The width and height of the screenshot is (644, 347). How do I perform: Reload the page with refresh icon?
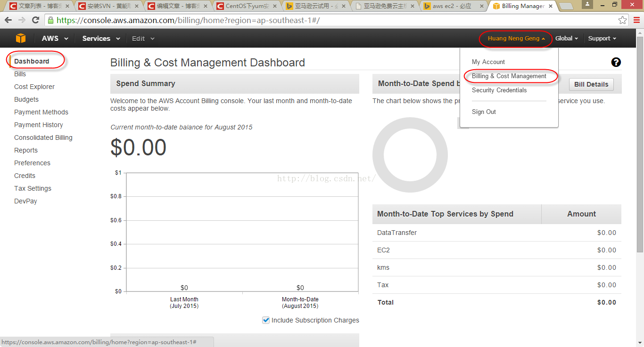(x=35, y=20)
